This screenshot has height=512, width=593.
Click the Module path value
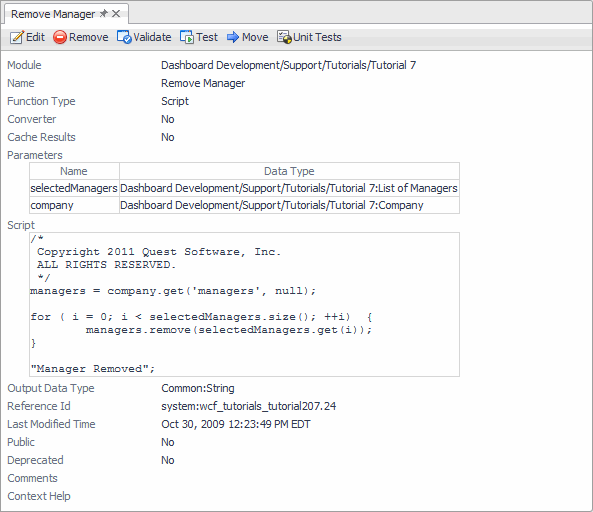coord(289,65)
